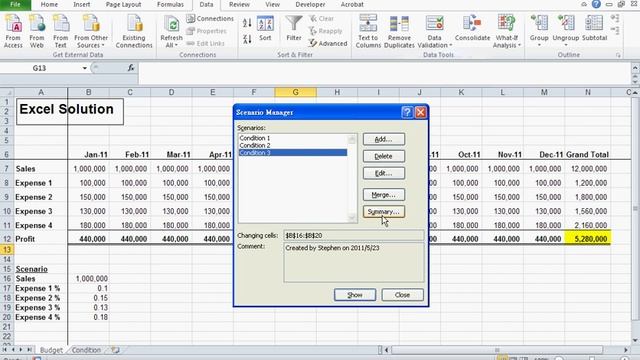Open the Name Box dropdown arrow

tap(84, 68)
